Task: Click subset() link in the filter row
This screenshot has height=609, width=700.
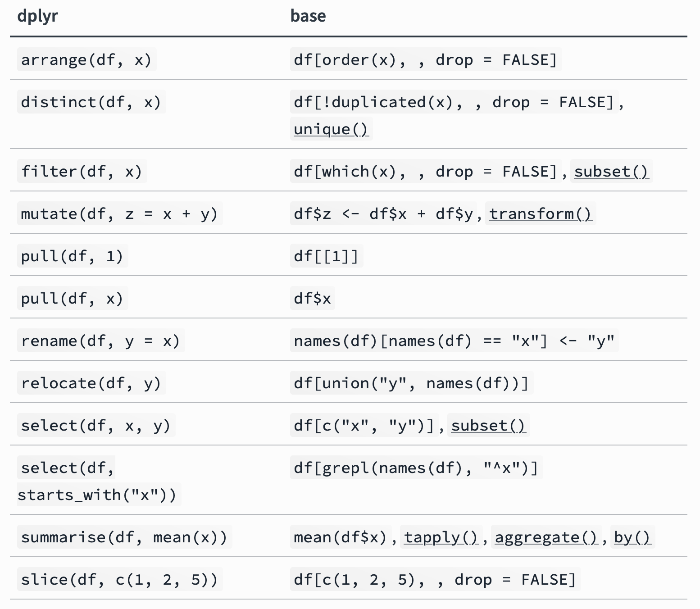Action: click(611, 172)
